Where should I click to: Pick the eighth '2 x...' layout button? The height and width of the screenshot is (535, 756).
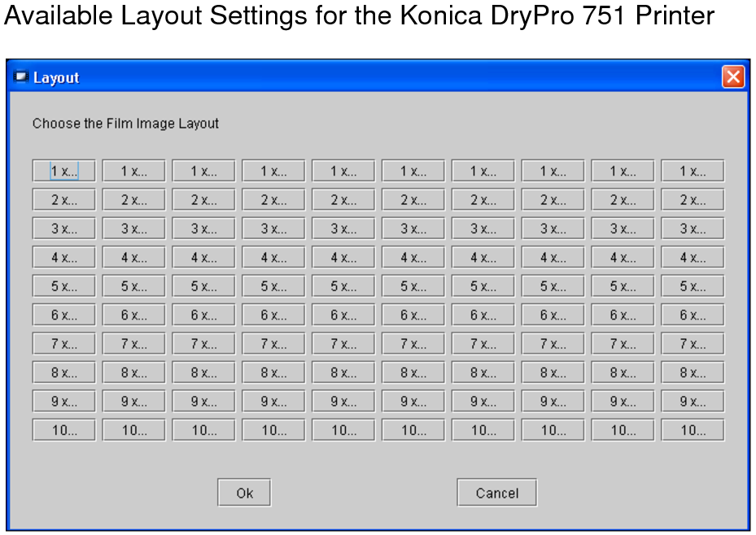tap(553, 200)
